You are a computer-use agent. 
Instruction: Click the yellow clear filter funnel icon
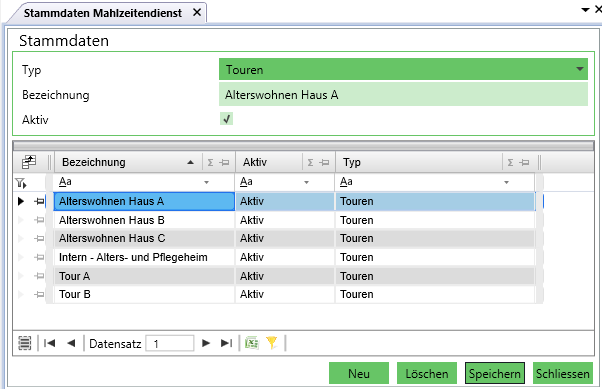[x=272, y=343]
